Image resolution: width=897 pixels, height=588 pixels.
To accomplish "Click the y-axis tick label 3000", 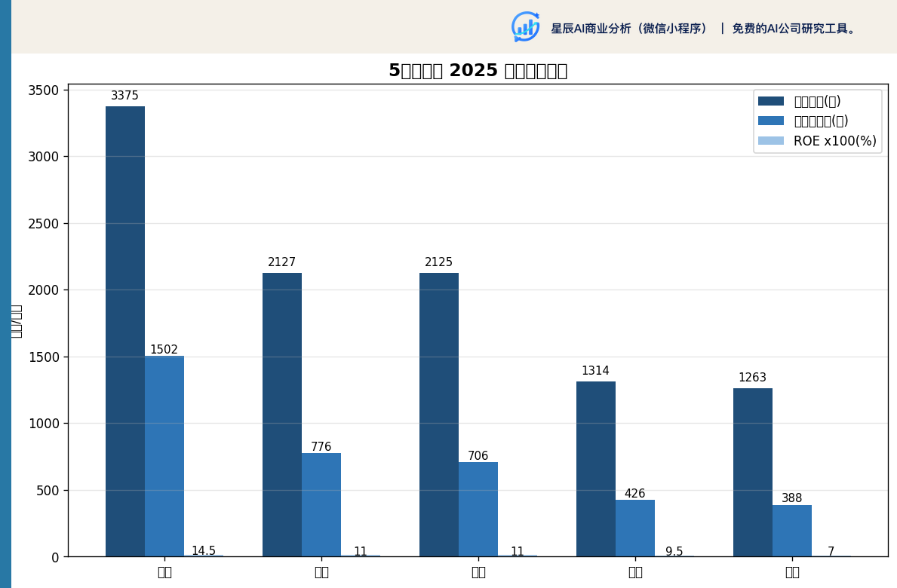I will [x=44, y=157].
